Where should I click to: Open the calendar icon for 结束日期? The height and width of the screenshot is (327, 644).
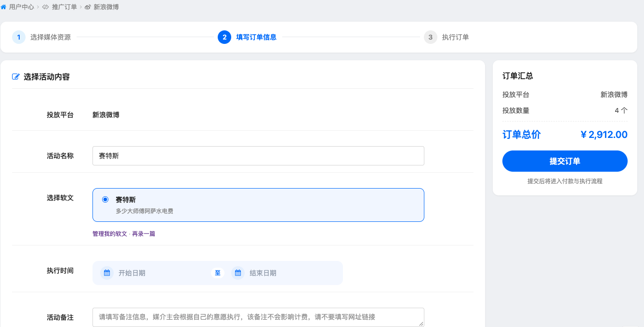[x=238, y=273]
